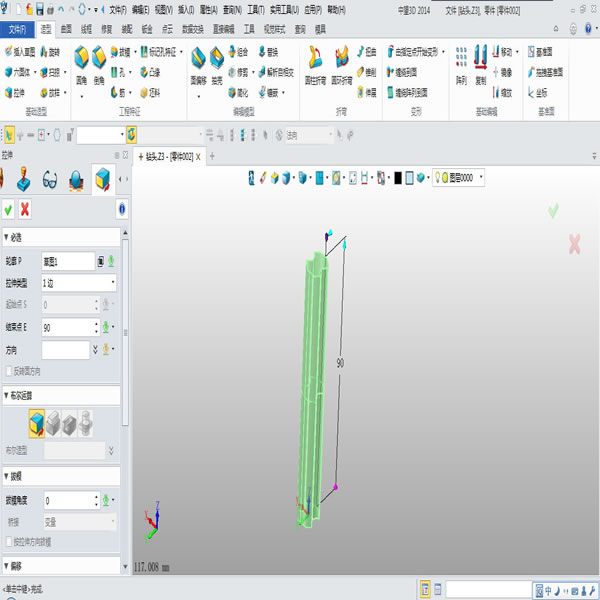Image resolution: width=600 pixels, height=600 pixels.
Task: Click the 插入草图 (Insert Sketch) tool
Action: [20, 52]
